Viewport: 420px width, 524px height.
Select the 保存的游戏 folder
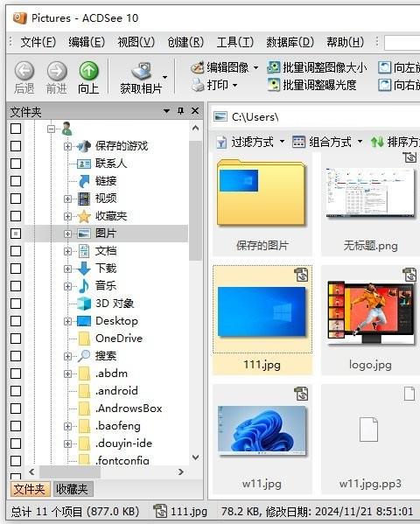pos(121,146)
